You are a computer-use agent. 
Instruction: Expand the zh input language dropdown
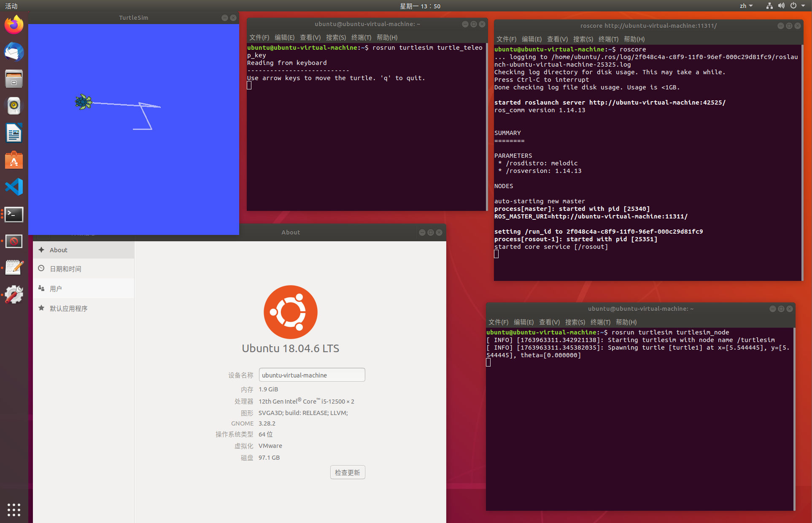click(x=746, y=6)
